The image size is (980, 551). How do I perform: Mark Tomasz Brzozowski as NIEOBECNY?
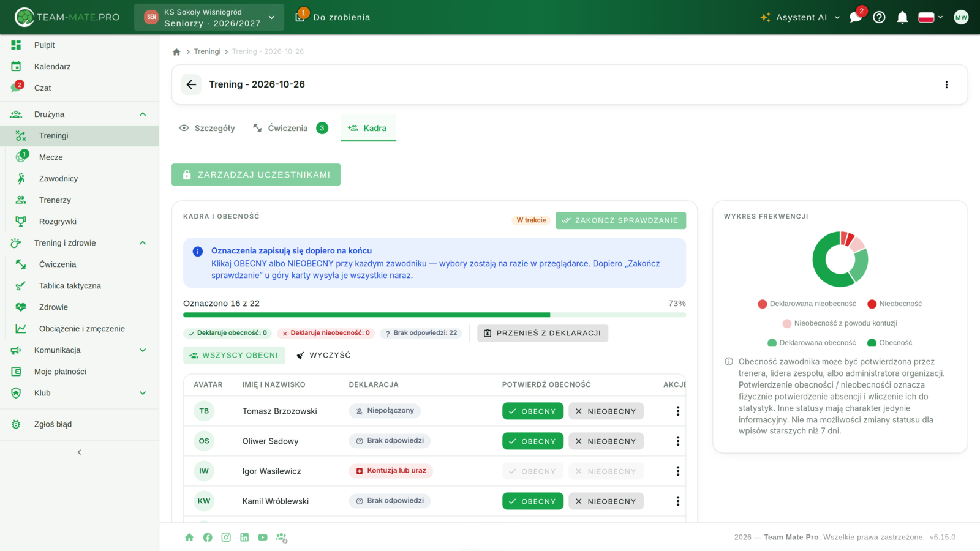(x=606, y=411)
